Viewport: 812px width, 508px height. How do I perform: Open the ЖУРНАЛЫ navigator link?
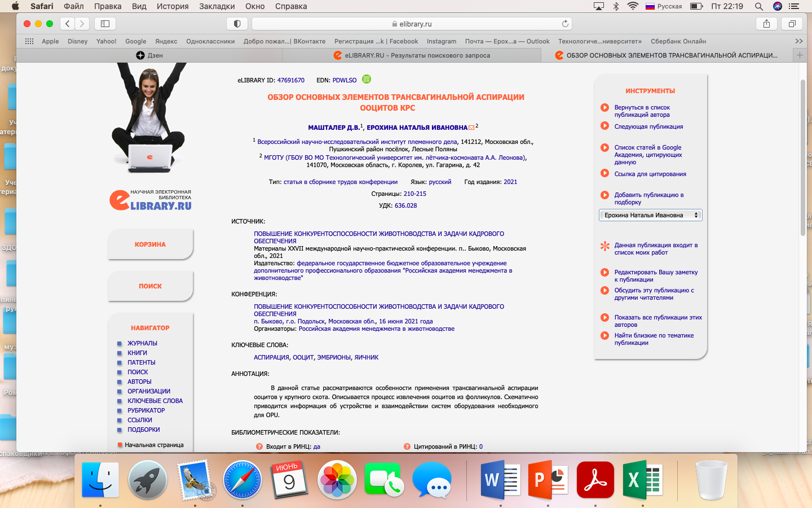pos(142,343)
